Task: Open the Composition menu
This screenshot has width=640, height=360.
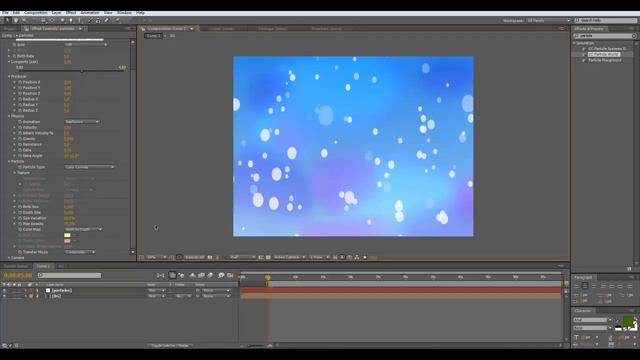Action: point(36,13)
